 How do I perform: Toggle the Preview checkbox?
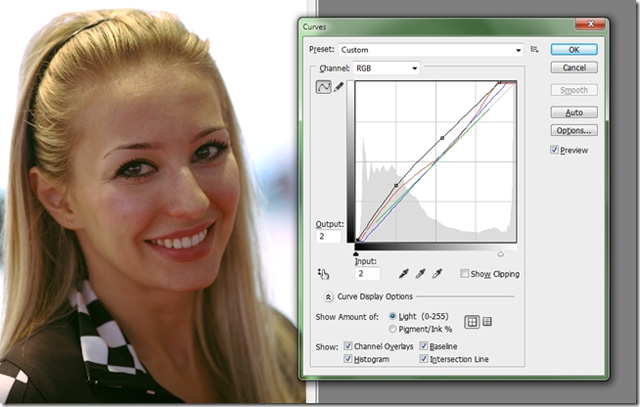point(554,150)
